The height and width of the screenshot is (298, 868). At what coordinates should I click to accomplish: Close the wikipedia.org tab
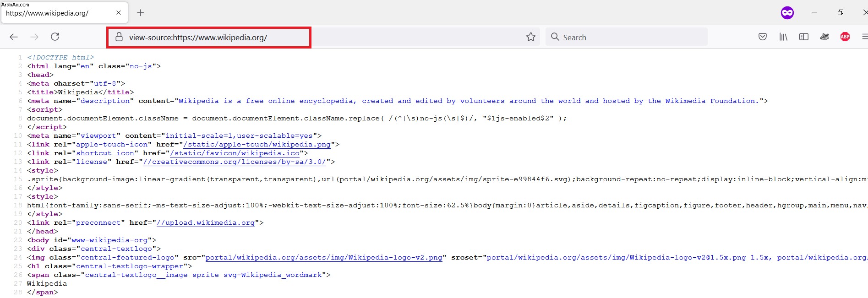(119, 13)
